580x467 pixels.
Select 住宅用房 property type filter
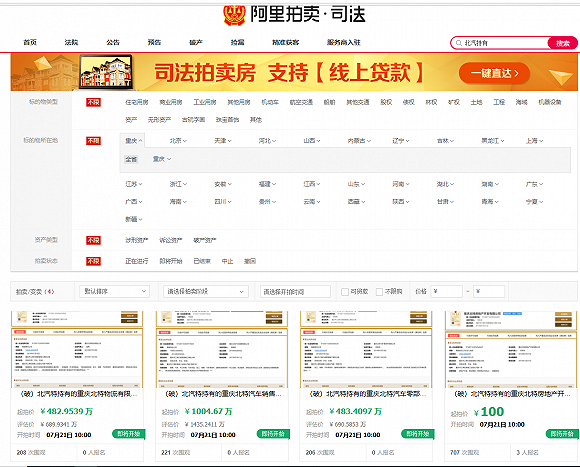pyautogui.click(x=137, y=102)
